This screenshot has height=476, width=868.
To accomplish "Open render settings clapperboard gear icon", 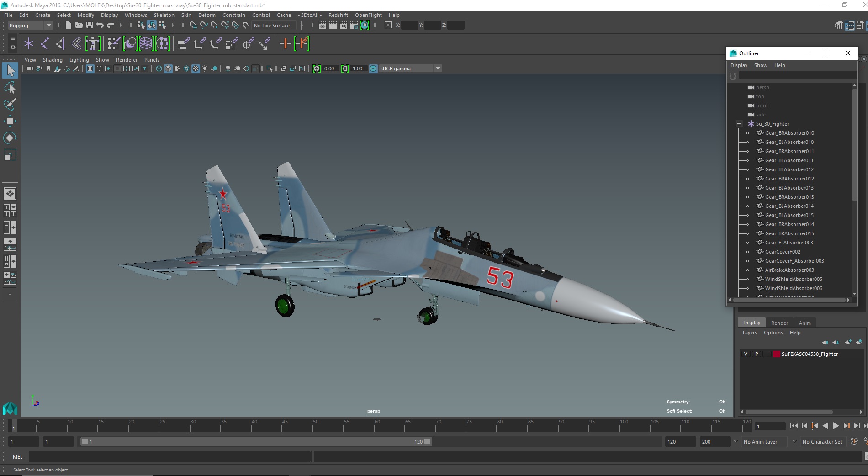I will pos(354,26).
